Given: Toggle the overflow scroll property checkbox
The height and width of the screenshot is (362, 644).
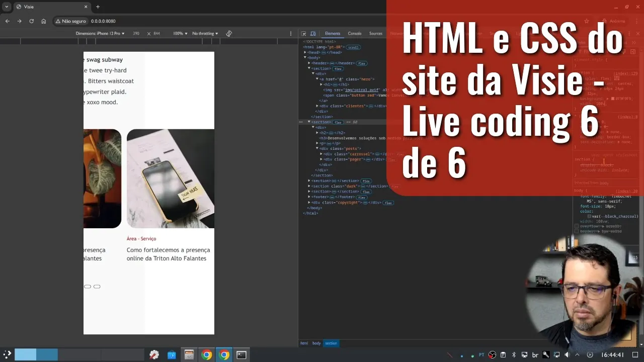Looking at the screenshot, I should [577, 227].
